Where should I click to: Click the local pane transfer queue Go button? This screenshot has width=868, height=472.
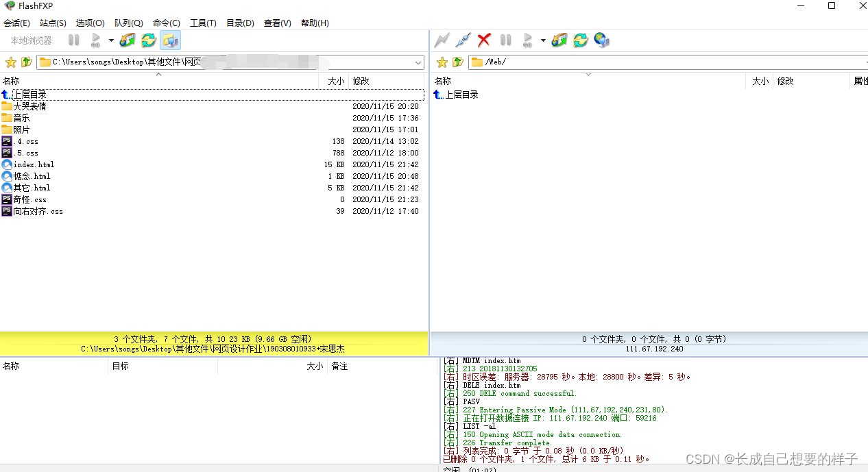96,40
